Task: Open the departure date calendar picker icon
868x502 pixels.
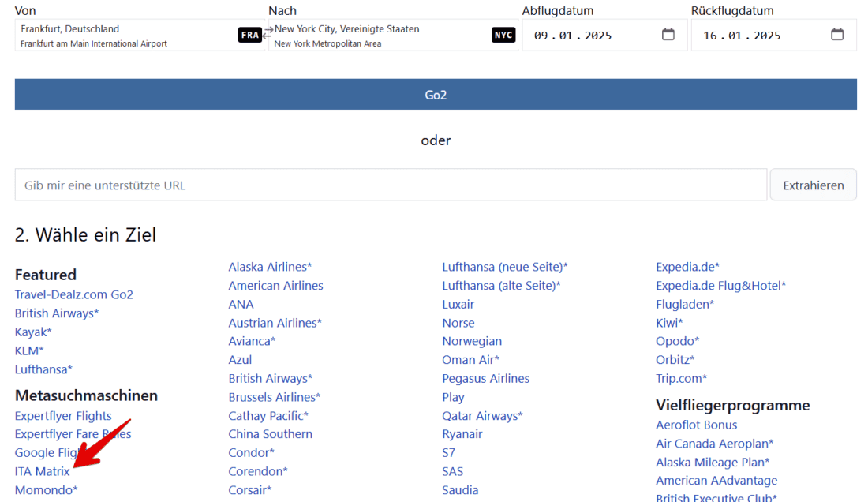Action: point(668,35)
